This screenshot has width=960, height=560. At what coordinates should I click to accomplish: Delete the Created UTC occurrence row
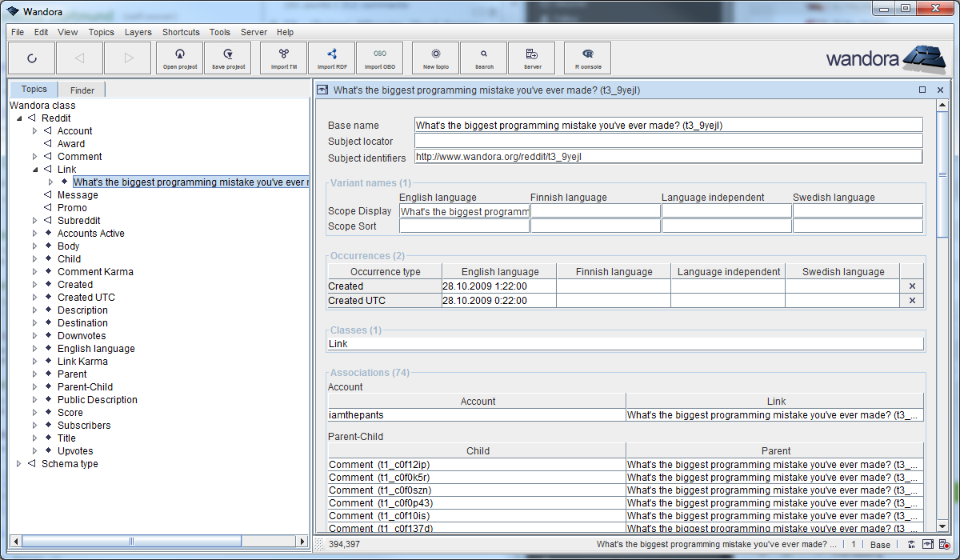[912, 301]
